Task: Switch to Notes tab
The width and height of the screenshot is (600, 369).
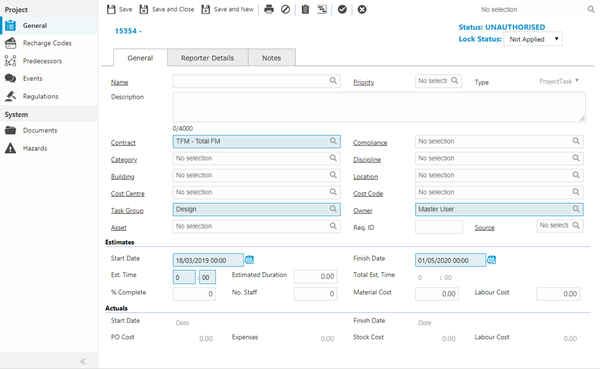Action: click(x=271, y=58)
